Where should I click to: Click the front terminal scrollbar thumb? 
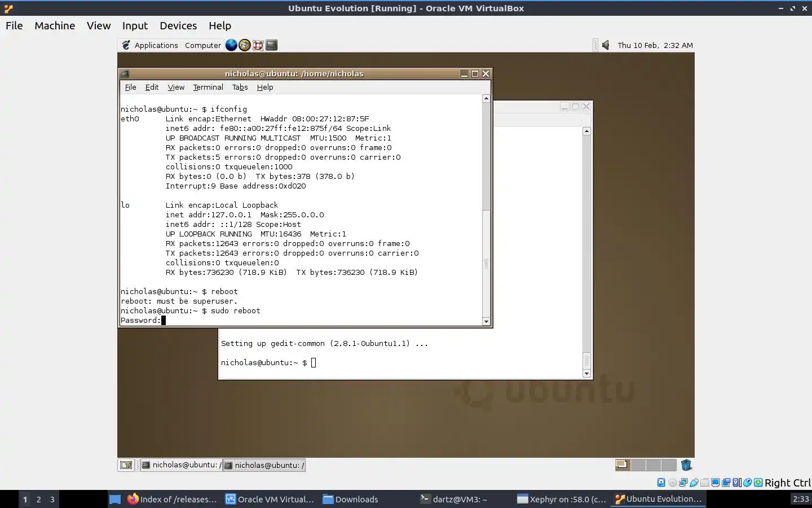[486, 264]
